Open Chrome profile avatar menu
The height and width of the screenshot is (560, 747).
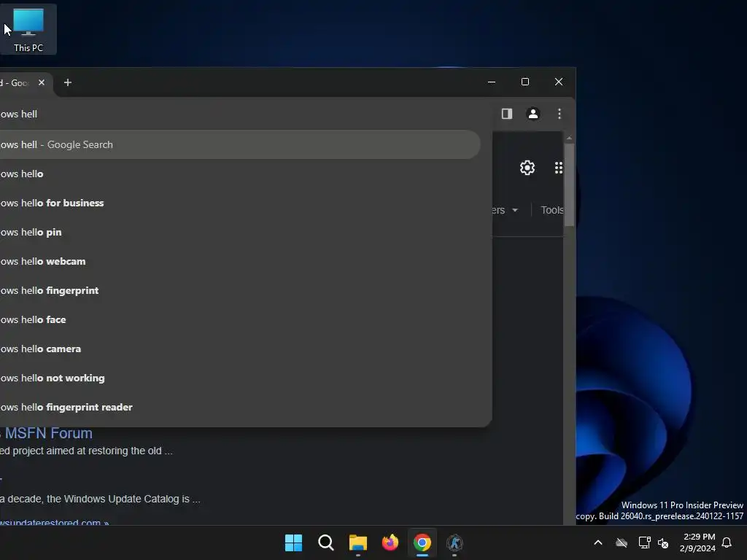pos(533,114)
